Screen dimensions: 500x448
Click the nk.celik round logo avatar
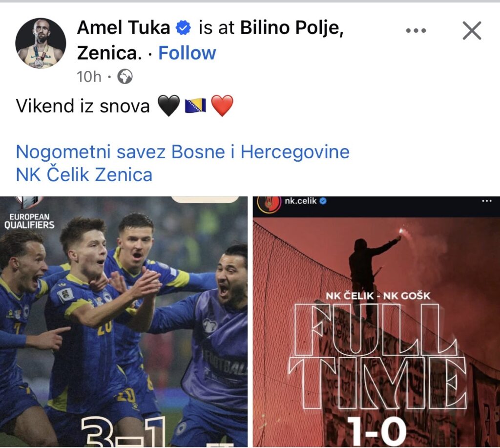[x=269, y=204]
